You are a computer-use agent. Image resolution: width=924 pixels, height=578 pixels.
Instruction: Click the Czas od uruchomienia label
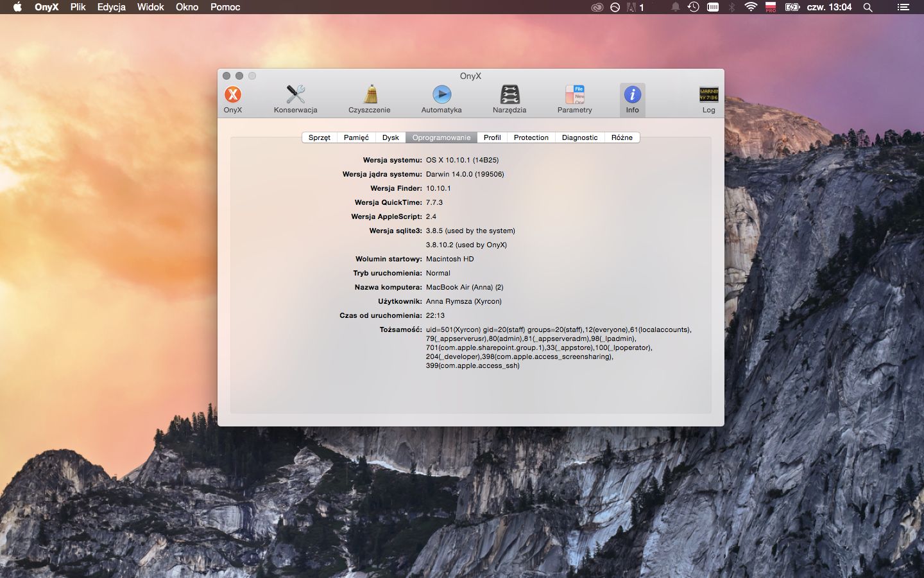pos(381,315)
